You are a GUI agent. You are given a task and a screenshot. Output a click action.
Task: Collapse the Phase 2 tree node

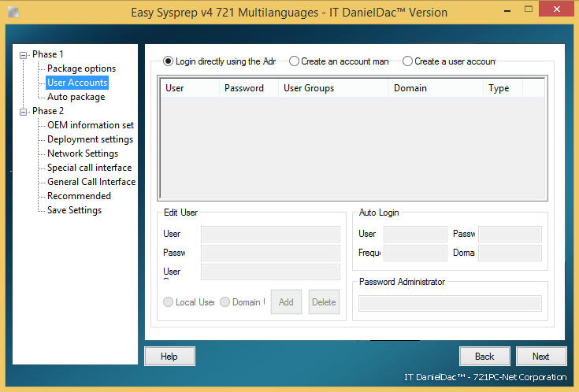(x=24, y=112)
